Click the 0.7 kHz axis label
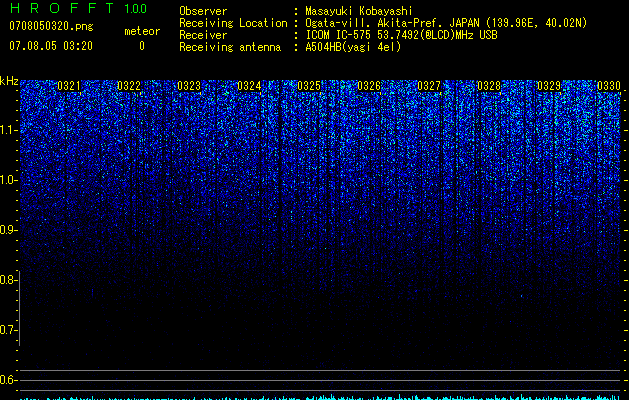629x400 pixels. click(x=8, y=330)
